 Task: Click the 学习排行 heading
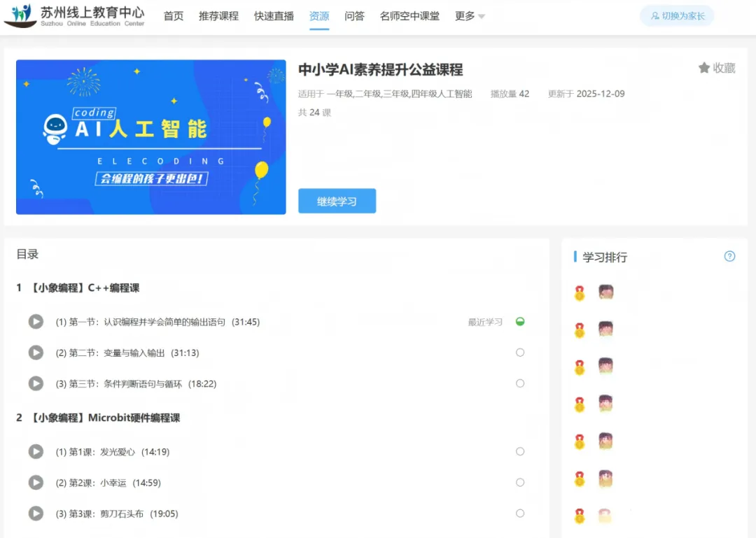point(605,257)
